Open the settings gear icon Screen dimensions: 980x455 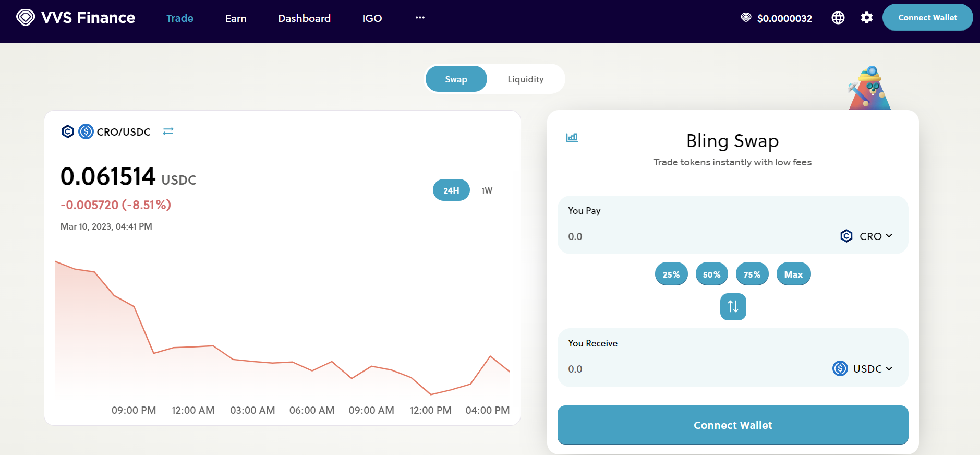(867, 18)
